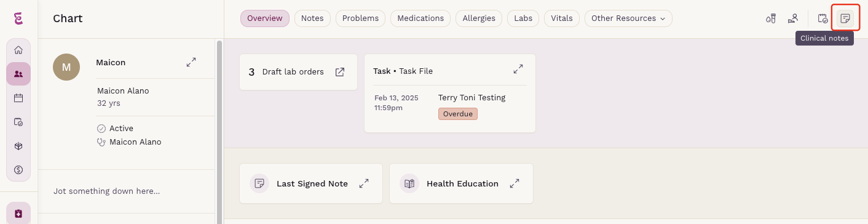Image resolution: width=868 pixels, height=224 pixels.
Task: Open the cube icon in sidebar
Action: pos(18,146)
